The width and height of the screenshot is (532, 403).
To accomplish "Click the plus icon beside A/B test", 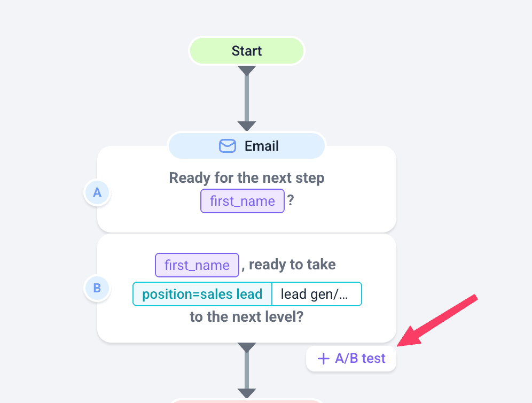I will click(x=323, y=359).
